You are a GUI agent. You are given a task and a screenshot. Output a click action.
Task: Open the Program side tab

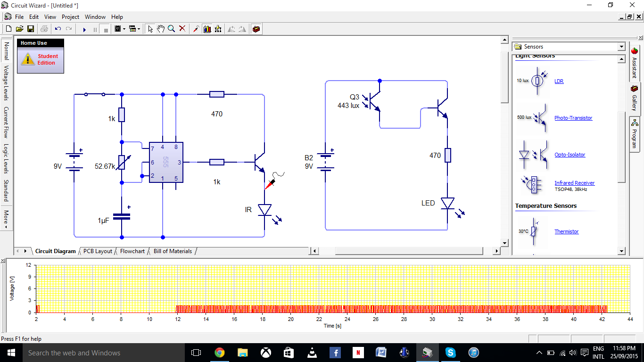635,134
